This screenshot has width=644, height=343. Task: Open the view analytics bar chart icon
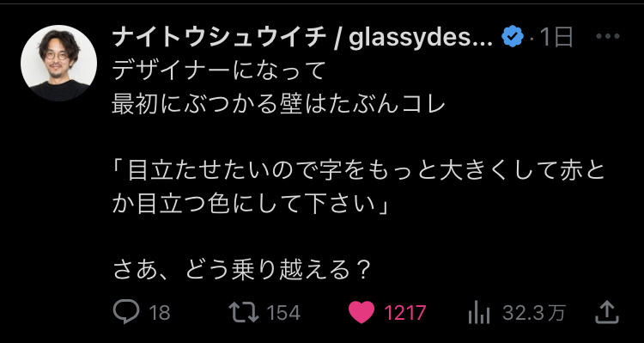(479, 313)
